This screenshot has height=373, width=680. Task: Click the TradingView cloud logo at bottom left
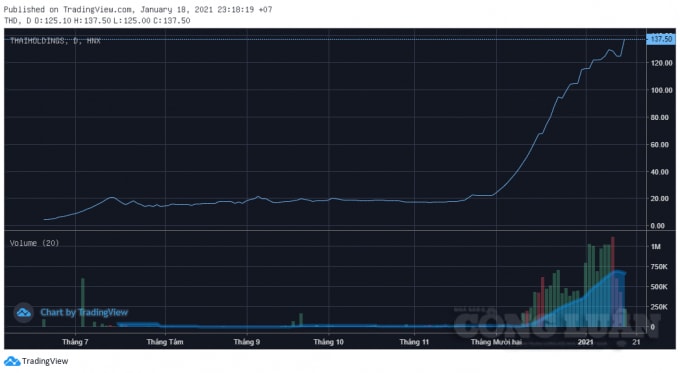(x=12, y=361)
